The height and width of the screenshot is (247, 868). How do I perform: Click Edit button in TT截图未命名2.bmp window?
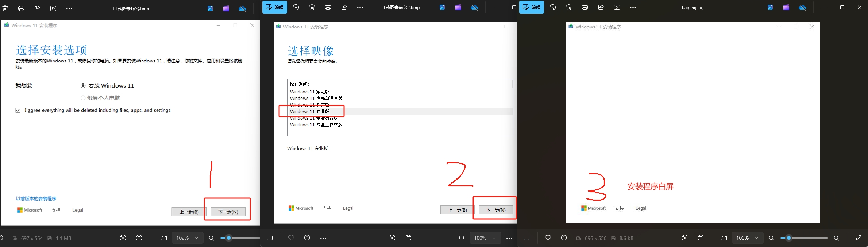pos(275,7)
